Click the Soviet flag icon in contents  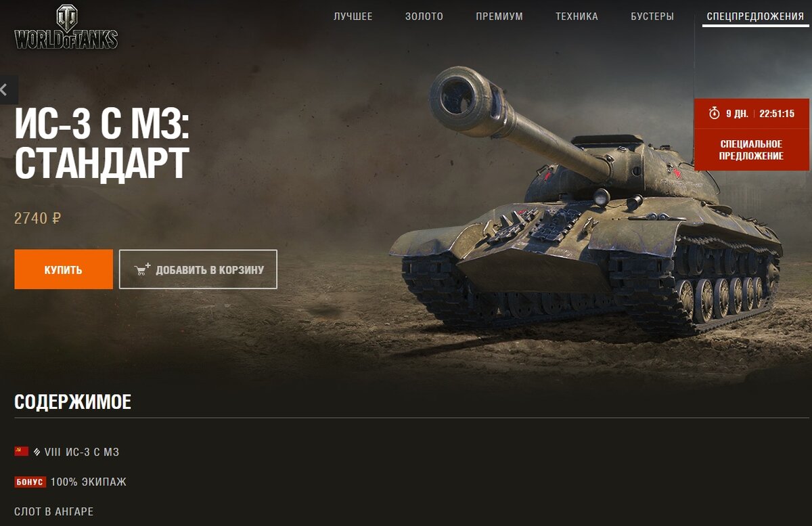(x=21, y=452)
